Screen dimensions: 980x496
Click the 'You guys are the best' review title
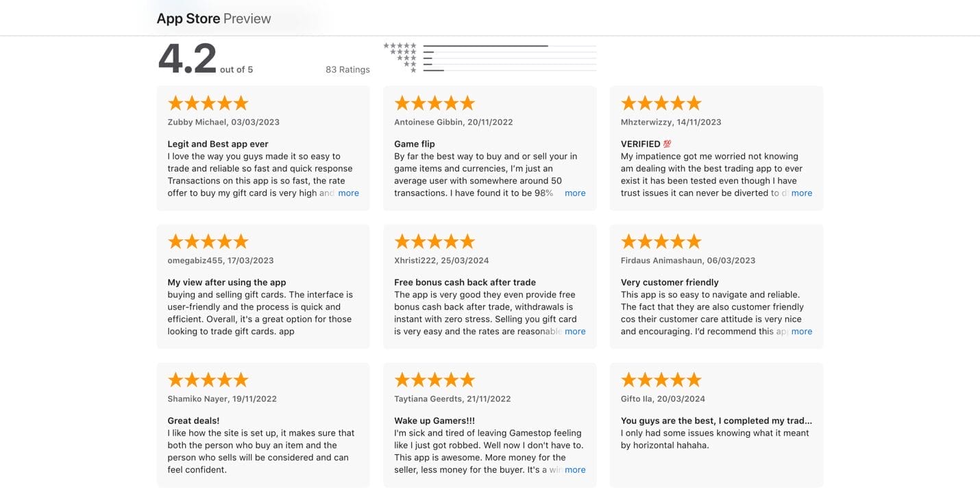tap(716, 421)
